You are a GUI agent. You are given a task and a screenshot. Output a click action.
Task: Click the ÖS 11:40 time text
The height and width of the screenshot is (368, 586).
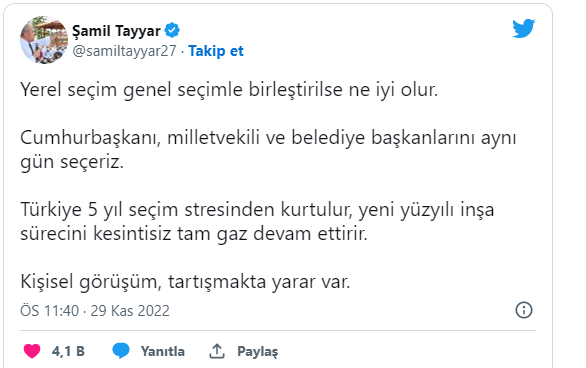(x=50, y=311)
